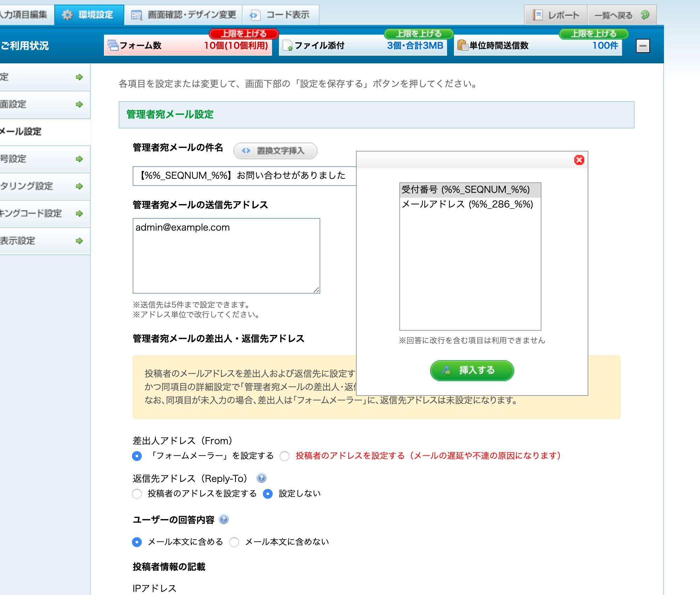Select 「フォームメーラー」を設定する From radio

pyautogui.click(x=137, y=456)
